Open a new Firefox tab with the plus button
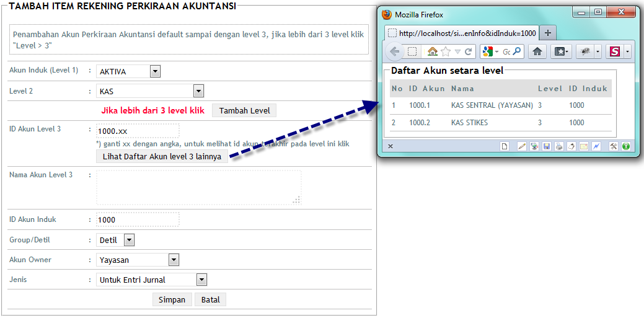644x318 pixels. pos(547,33)
